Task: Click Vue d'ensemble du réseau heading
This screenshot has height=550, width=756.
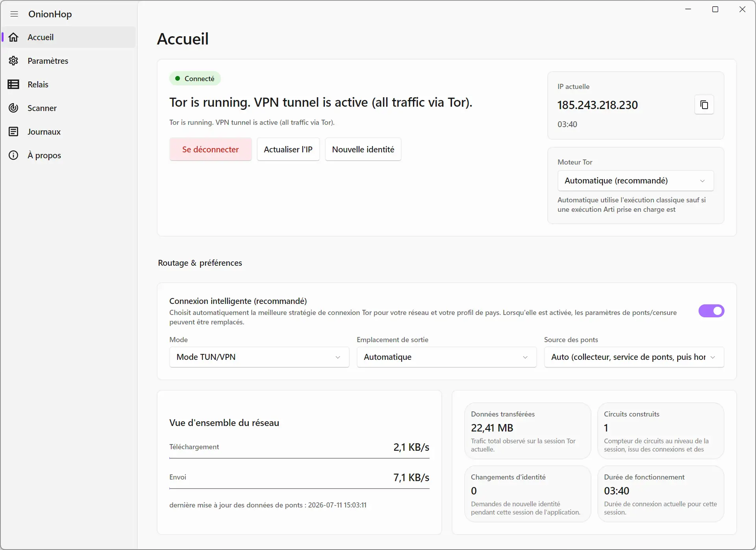Action: [x=224, y=423]
